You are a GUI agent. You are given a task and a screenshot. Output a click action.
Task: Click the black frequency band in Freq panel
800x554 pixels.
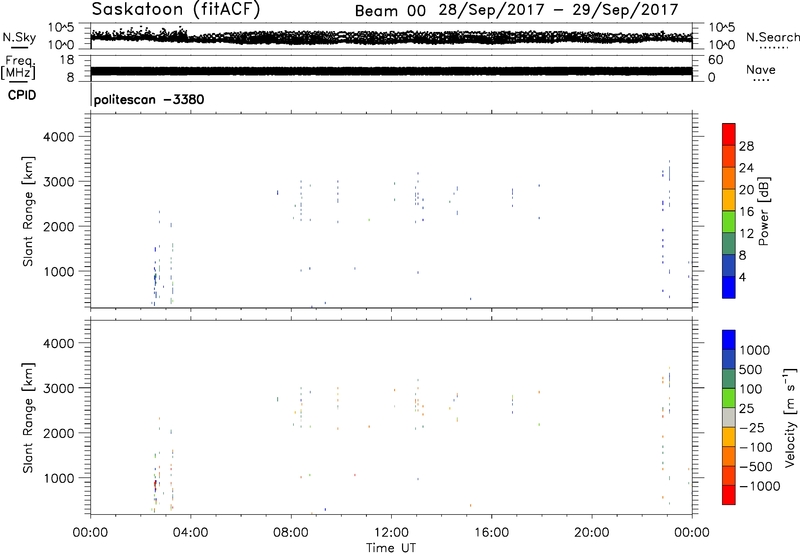(x=391, y=71)
